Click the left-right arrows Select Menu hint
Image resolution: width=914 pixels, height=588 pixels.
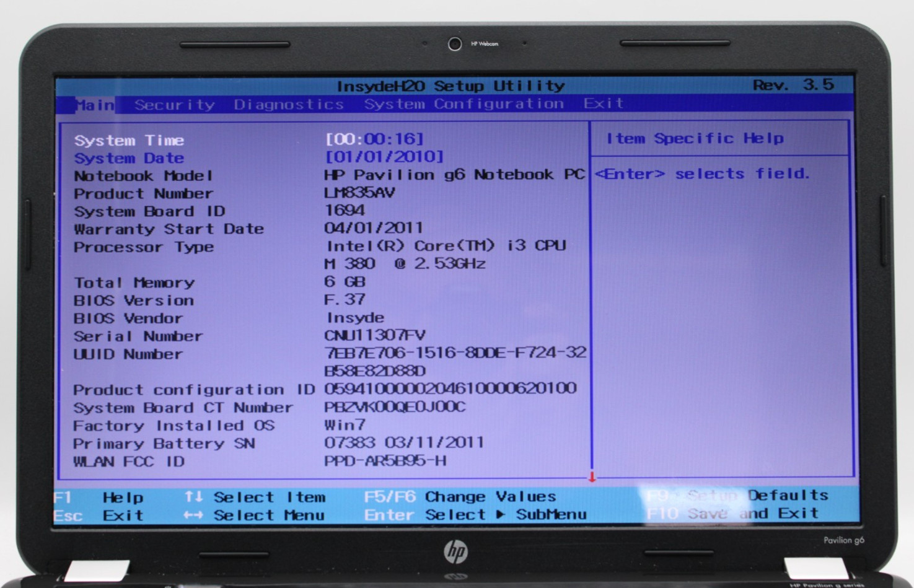tap(254, 515)
